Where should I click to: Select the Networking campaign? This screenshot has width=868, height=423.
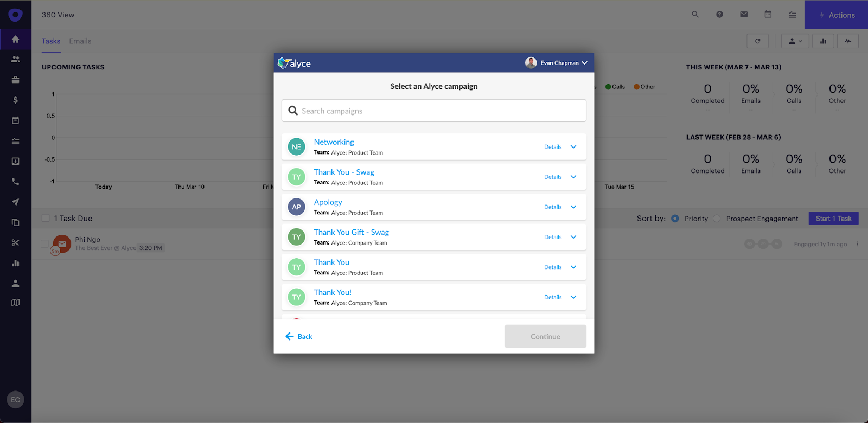pyautogui.click(x=334, y=142)
